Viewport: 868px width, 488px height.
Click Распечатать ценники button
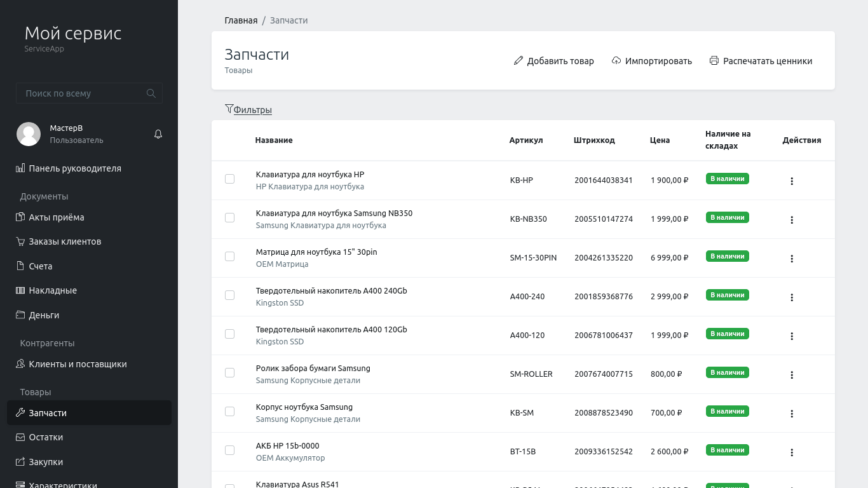[x=761, y=61]
